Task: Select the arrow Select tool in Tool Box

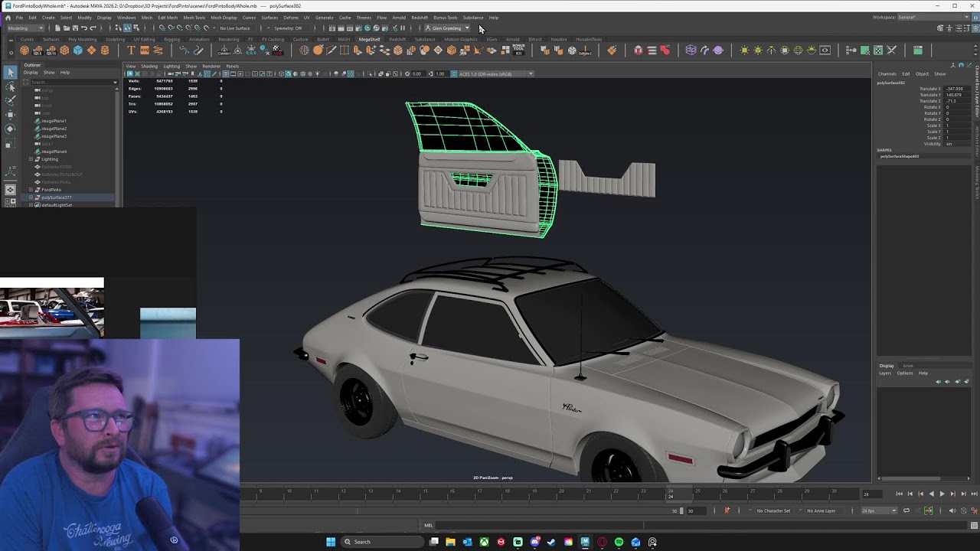Action: pyautogui.click(x=11, y=72)
